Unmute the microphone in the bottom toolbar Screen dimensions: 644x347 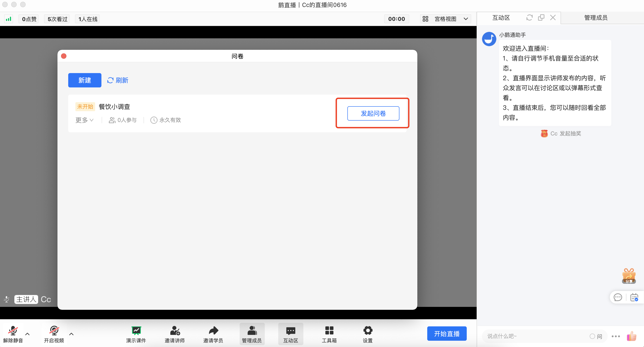pos(13,334)
